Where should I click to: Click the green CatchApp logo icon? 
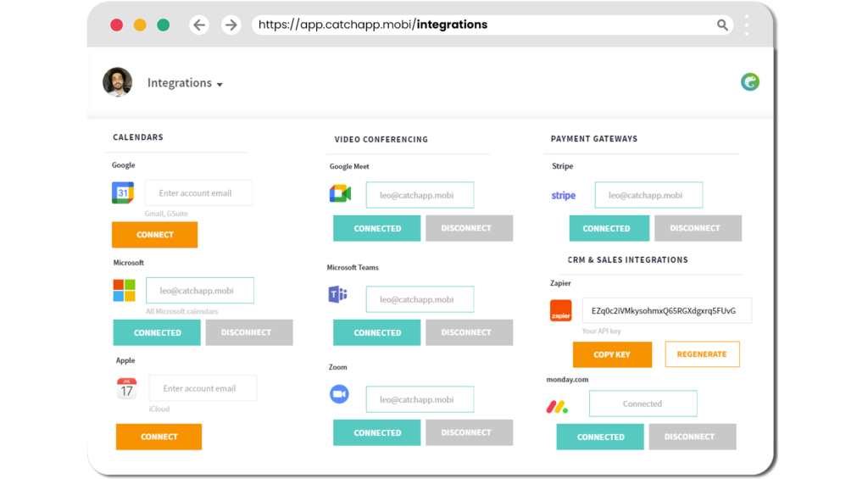click(750, 82)
